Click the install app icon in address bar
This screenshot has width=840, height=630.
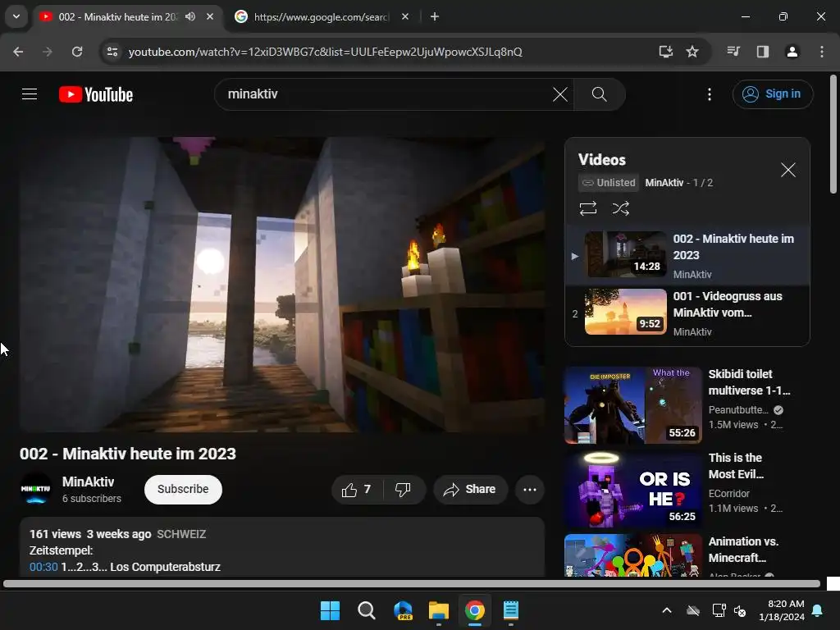click(665, 52)
